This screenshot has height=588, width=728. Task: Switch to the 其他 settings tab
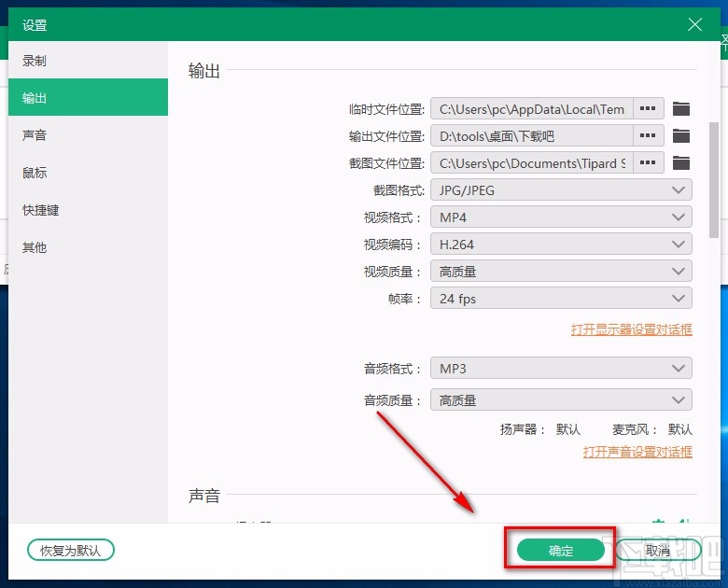tap(89, 247)
